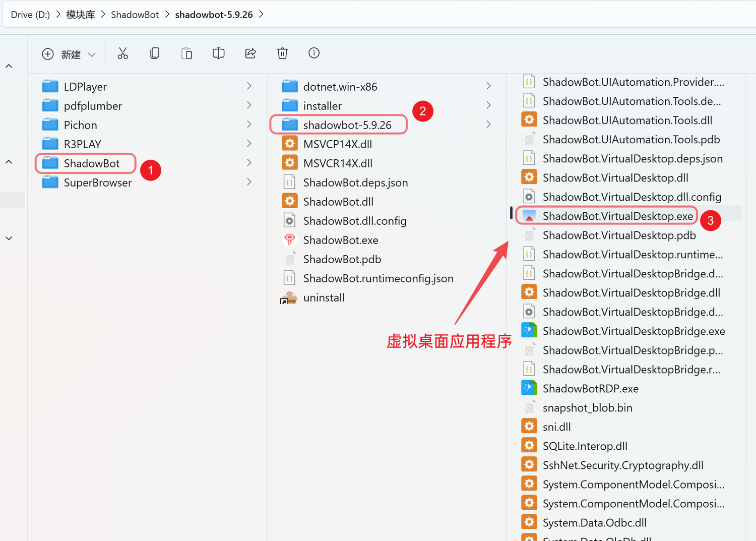The image size is (756, 541).
Task: Select ShadowBot.VirtualDesktop.exe file
Action: [x=607, y=216]
